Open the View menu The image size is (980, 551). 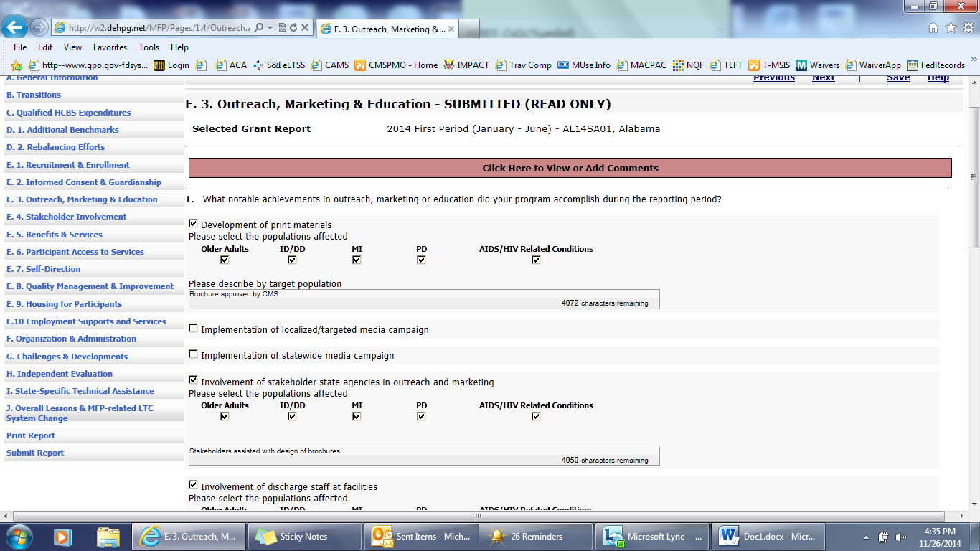[72, 47]
